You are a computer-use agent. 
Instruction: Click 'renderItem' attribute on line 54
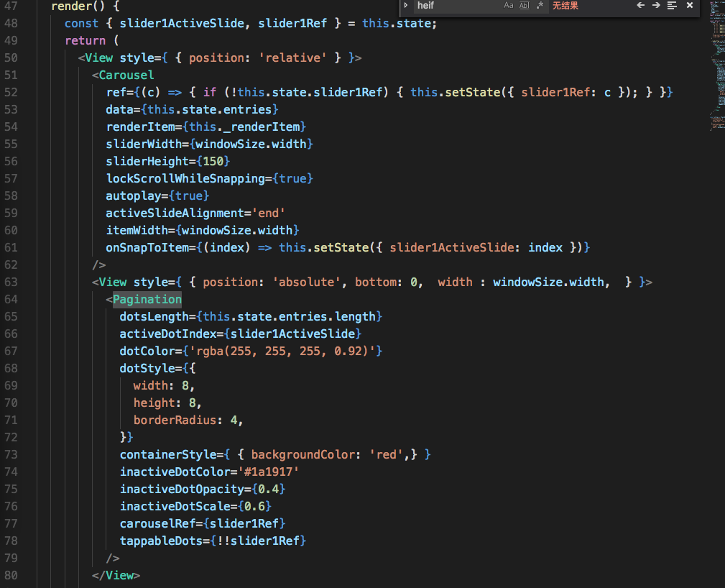pyautogui.click(x=141, y=127)
